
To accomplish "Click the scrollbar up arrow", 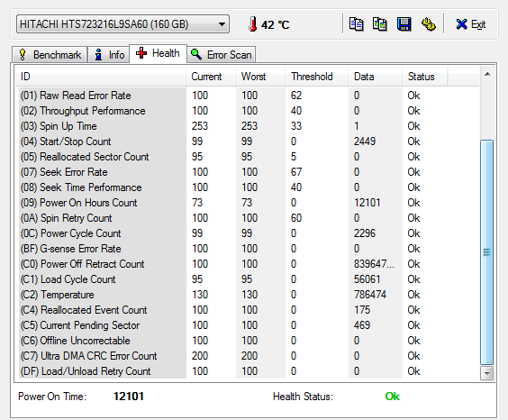I will tap(487, 75).
